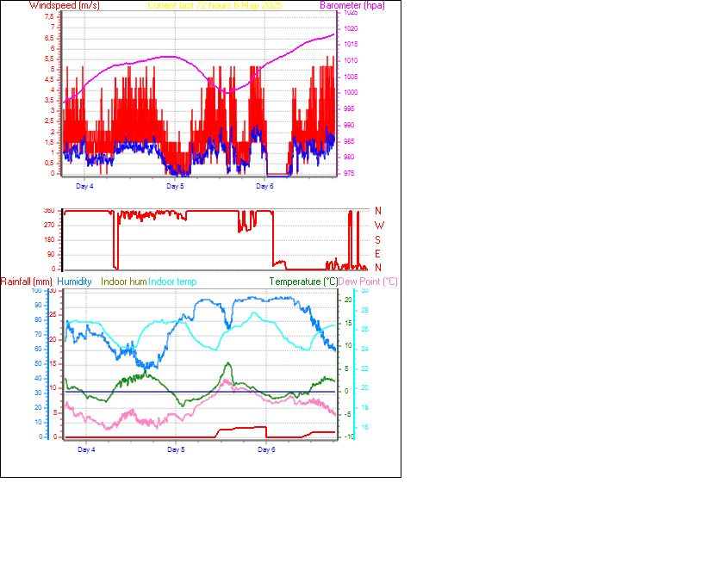
Task: Click the '5,5' windspeed axis value
Action: (x=49, y=59)
